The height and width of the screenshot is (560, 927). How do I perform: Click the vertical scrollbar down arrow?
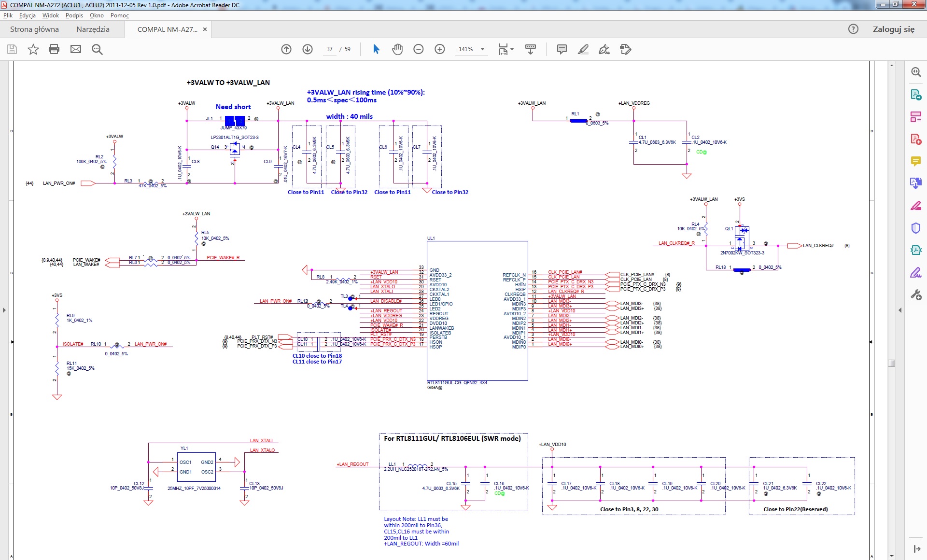point(892,556)
